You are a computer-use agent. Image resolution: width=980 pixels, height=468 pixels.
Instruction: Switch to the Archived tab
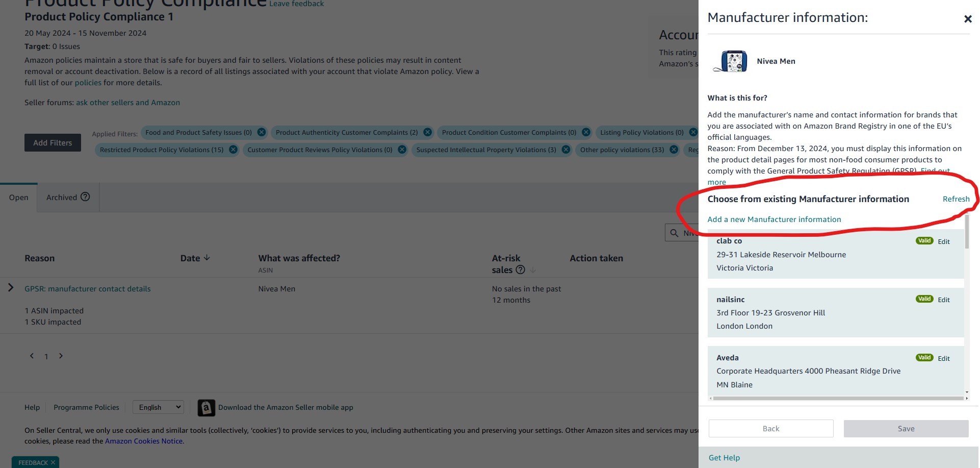pyautogui.click(x=68, y=197)
